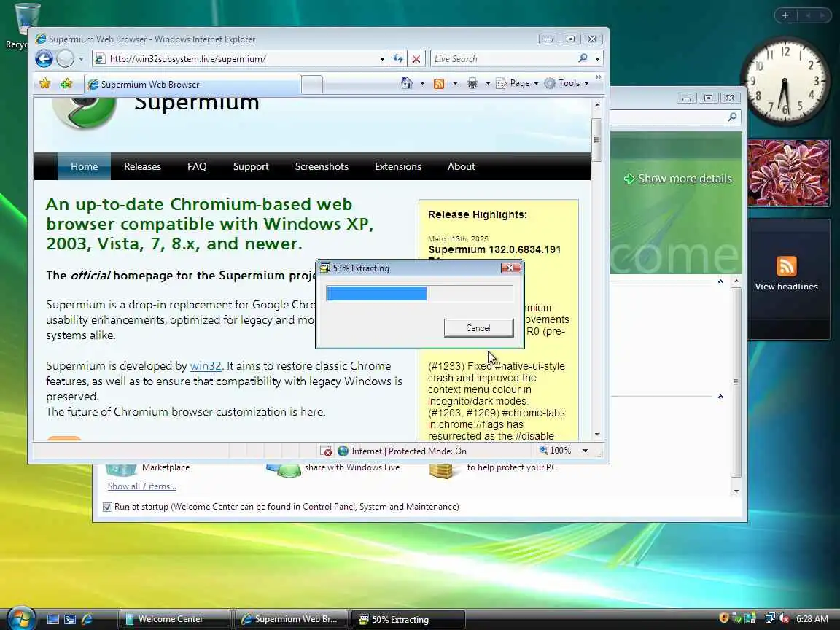Follow the win32 developer link

tap(206, 366)
